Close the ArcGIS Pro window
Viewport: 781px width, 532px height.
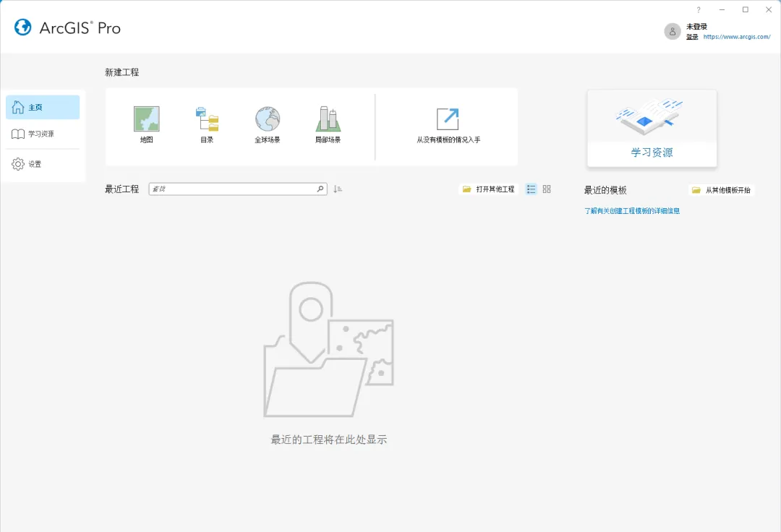click(x=769, y=9)
